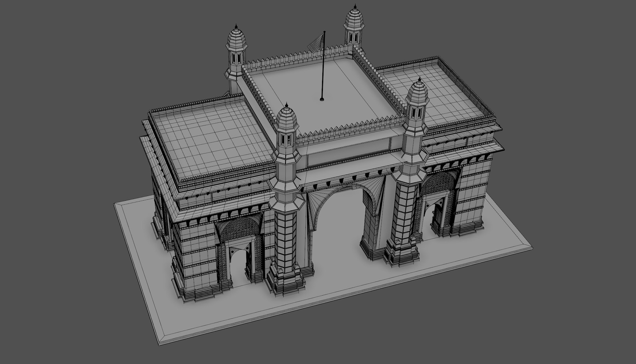The height and width of the screenshot is (364, 636).
Task: Select the stepped plinth under front-left turret
Action: pos(285,282)
